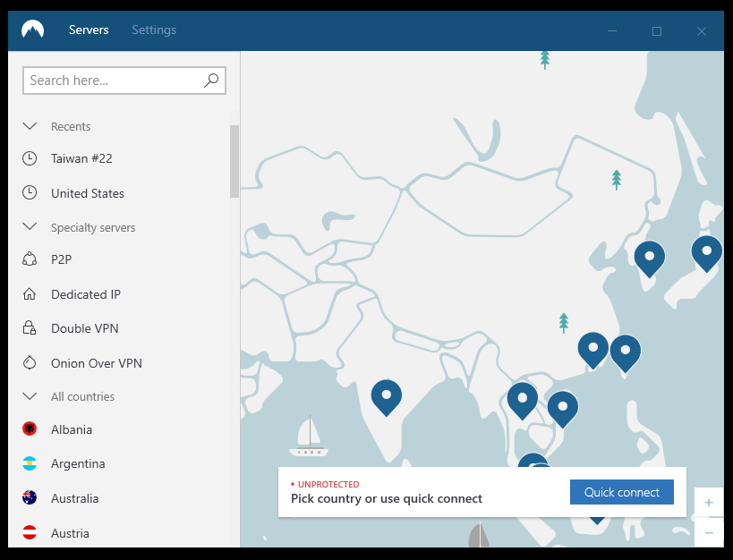Image resolution: width=733 pixels, height=560 pixels.
Task: Click the magnifying glass search icon
Action: click(x=211, y=80)
